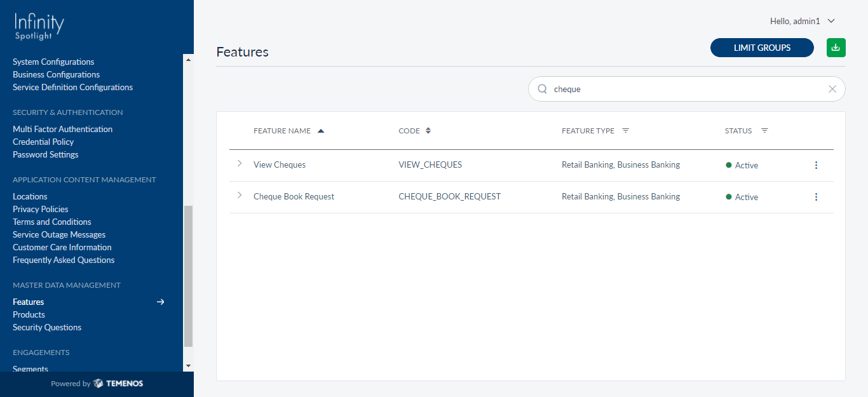Sort the Code column
The height and width of the screenshot is (397, 868).
click(x=428, y=131)
